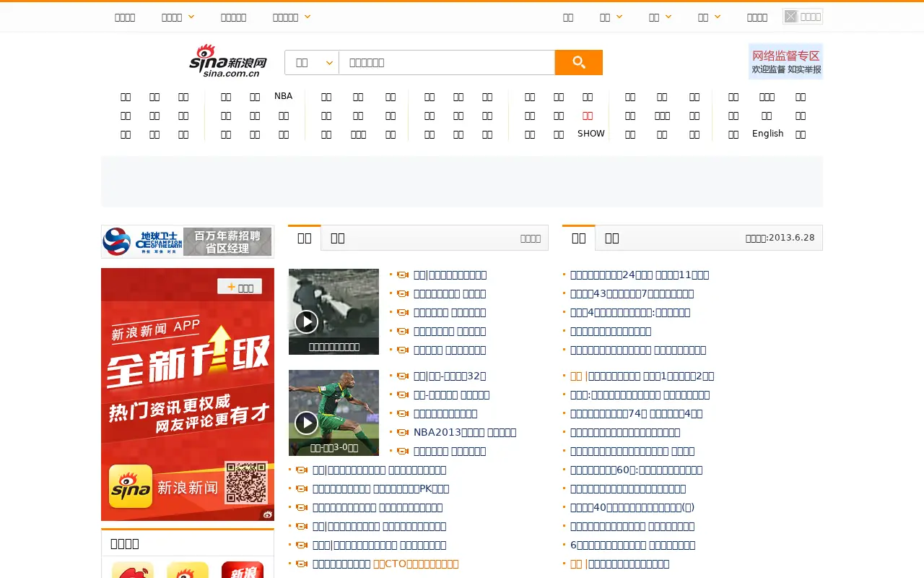Click the plus button atop the red ad

pos(240,287)
